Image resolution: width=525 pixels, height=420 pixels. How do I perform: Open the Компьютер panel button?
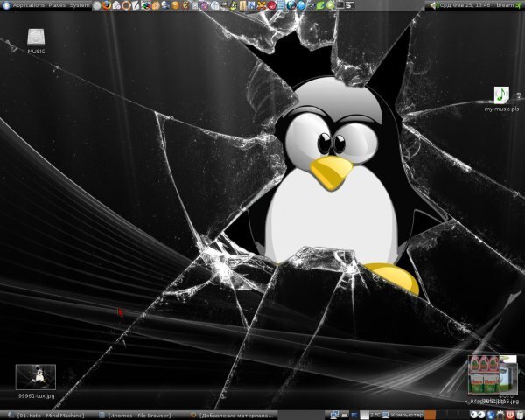(402, 415)
